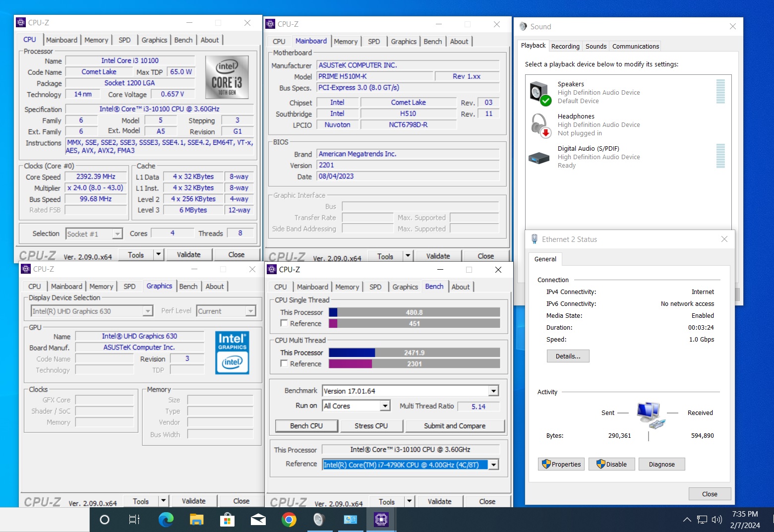Select the Headphones device icon
This screenshot has height=532, width=774.
click(x=539, y=125)
